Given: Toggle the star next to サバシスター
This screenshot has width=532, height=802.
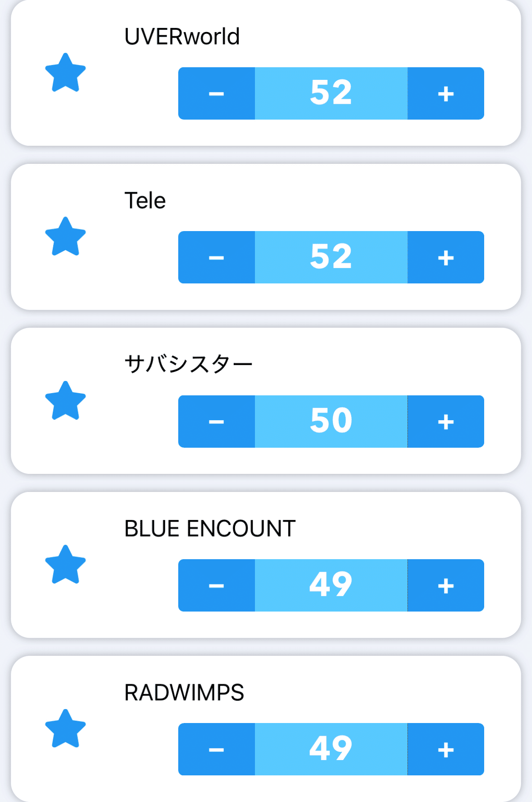Looking at the screenshot, I should pos(65,401).
